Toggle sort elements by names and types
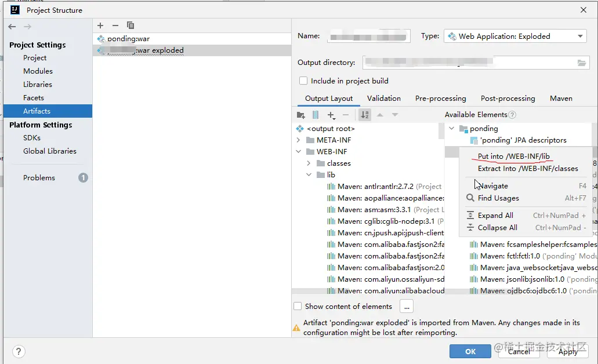This screenshot has height=364, width=598. point(365,115)
